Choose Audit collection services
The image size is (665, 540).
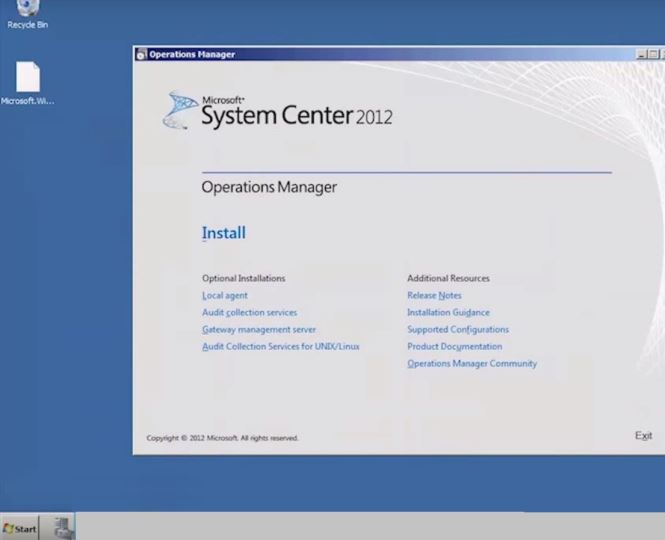pos(249,313)
